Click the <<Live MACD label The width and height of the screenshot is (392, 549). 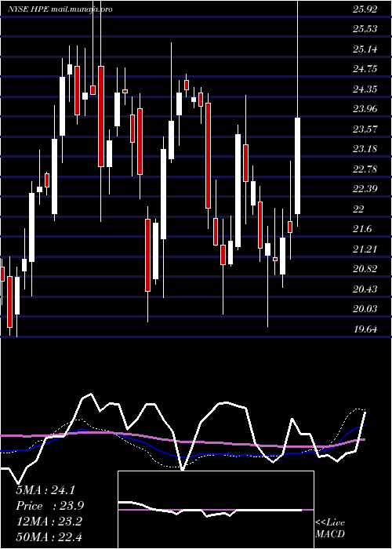[x=330, y=529]
